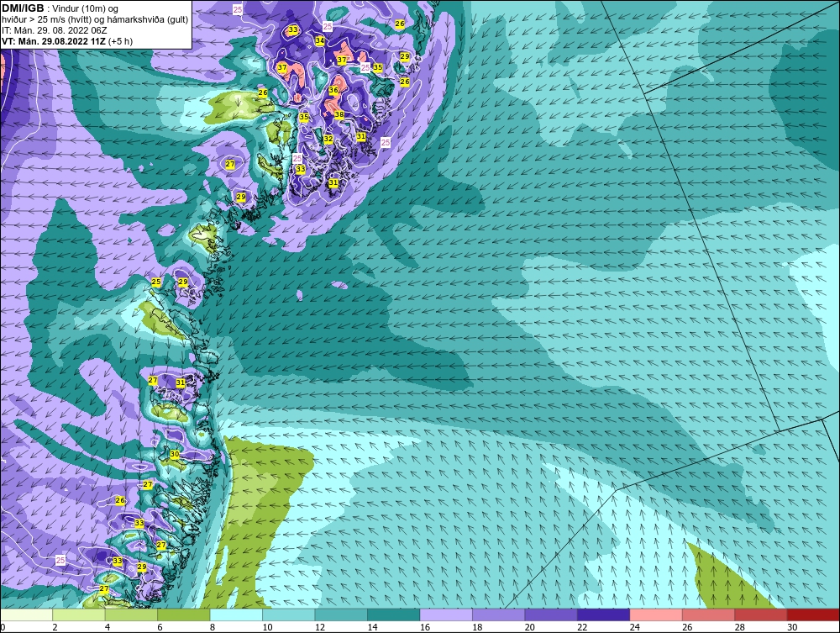Click the legend scale label "28"
Image resolution: width=840 pixels, height=633 pixels.
click(x=740, y=627)
